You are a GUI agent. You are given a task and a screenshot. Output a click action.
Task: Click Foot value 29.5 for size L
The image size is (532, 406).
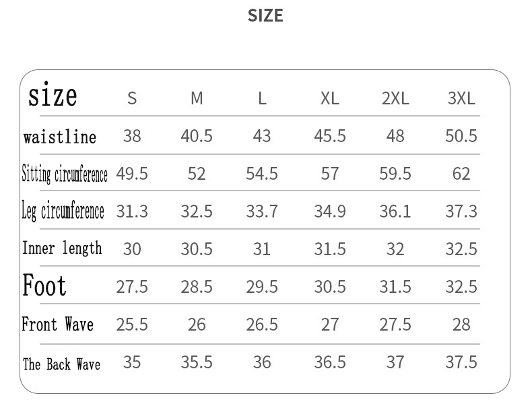tap(262, 287)
